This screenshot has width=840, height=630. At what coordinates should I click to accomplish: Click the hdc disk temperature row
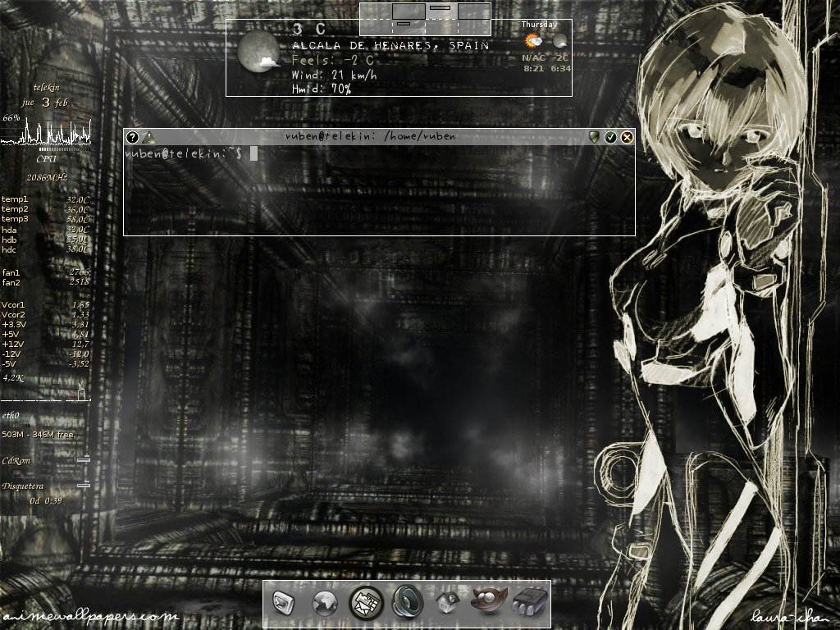46,249
